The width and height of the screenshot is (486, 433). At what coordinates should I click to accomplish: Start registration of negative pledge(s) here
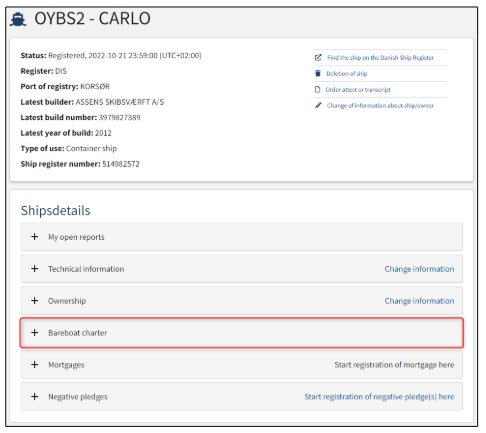point(379,397)
